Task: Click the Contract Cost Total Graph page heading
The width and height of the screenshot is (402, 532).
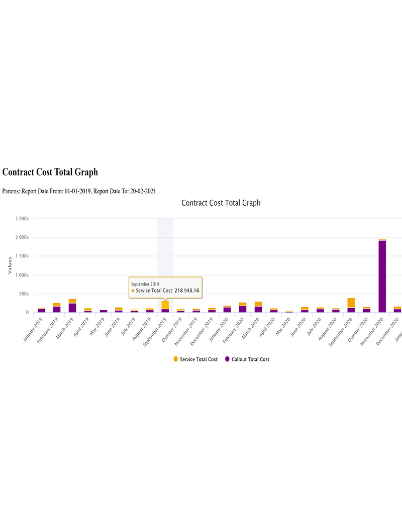Action: coord(50,172)
